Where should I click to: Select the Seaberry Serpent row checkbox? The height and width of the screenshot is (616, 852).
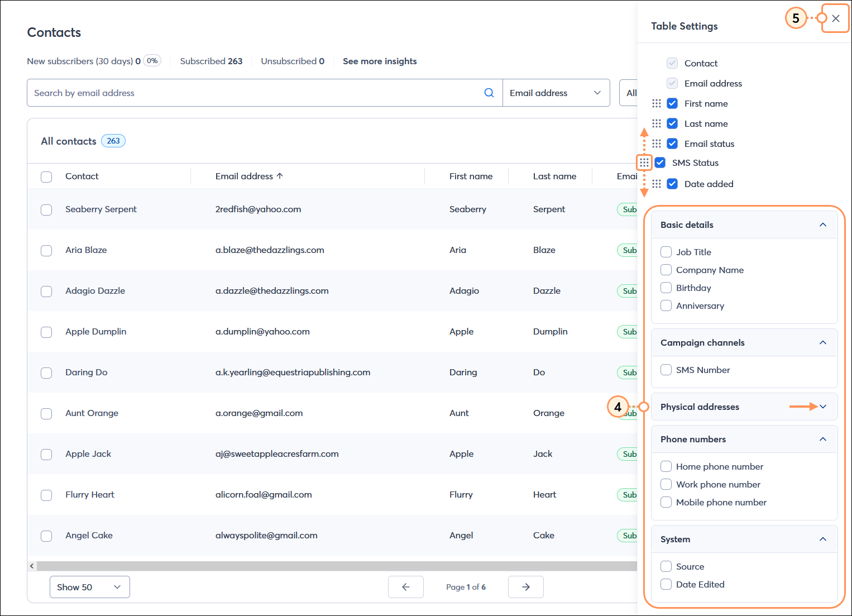46,209
